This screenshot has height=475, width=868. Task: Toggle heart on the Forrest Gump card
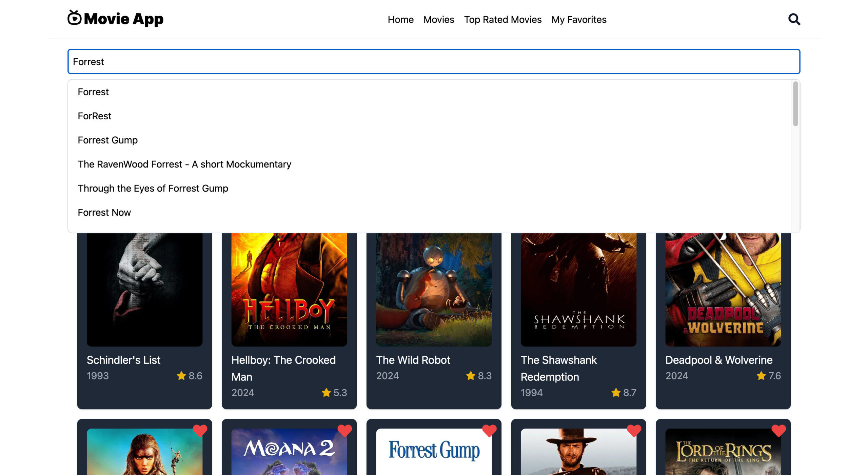click(489, 431)
